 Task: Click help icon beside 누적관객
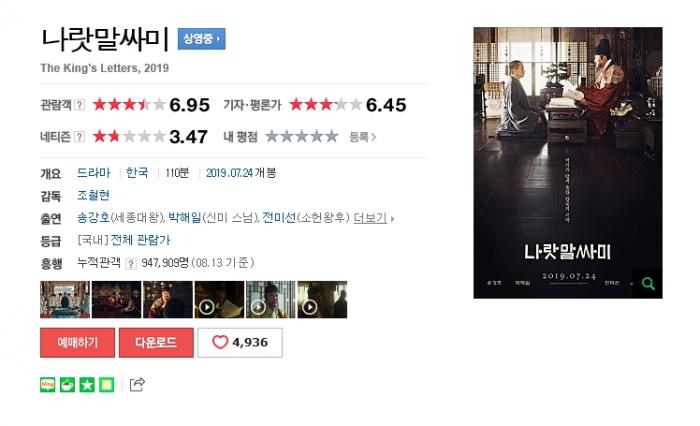click(x=131, y=263)
